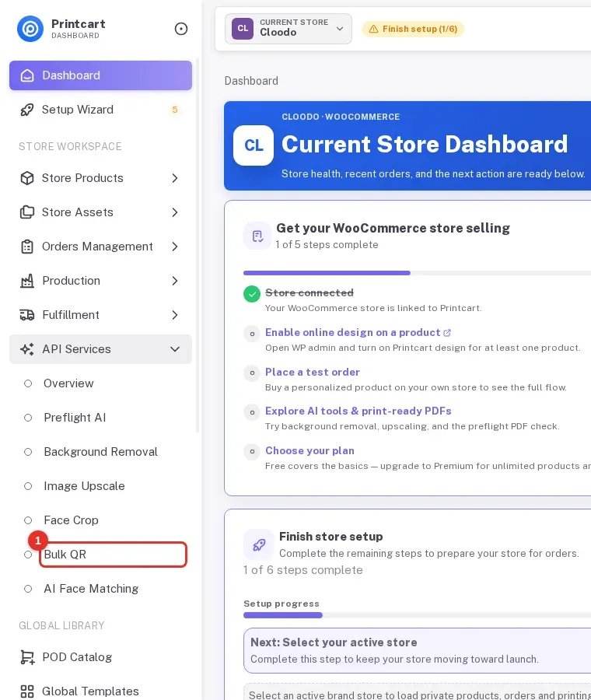
Task: Select the Face Crop radio bullet
Action: coord(28,520)
